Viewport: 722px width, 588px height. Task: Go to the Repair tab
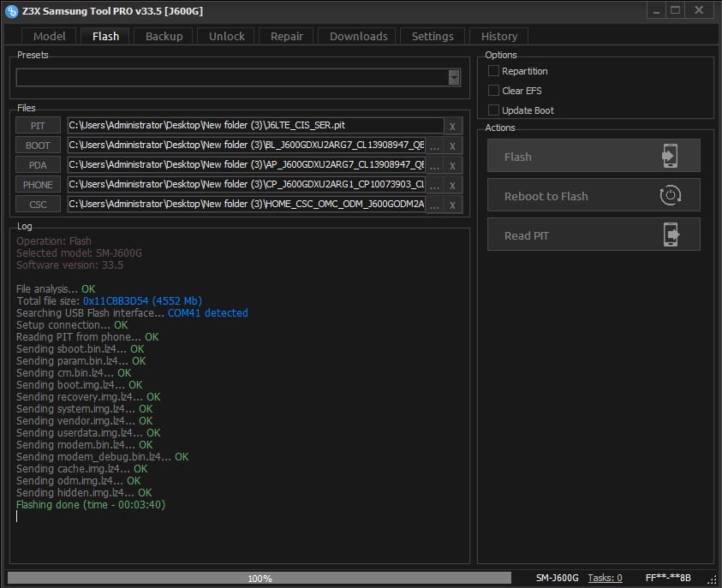[x=286, y=36]
